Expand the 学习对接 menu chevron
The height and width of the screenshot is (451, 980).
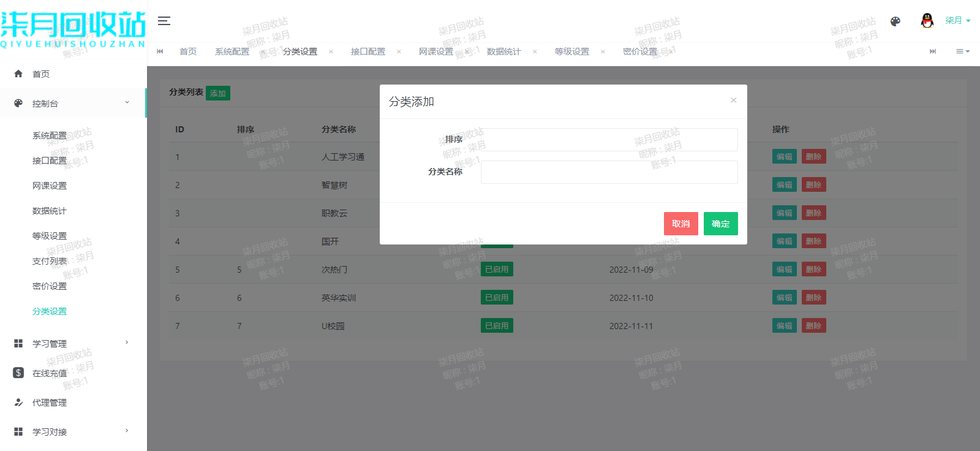point(127,431)
